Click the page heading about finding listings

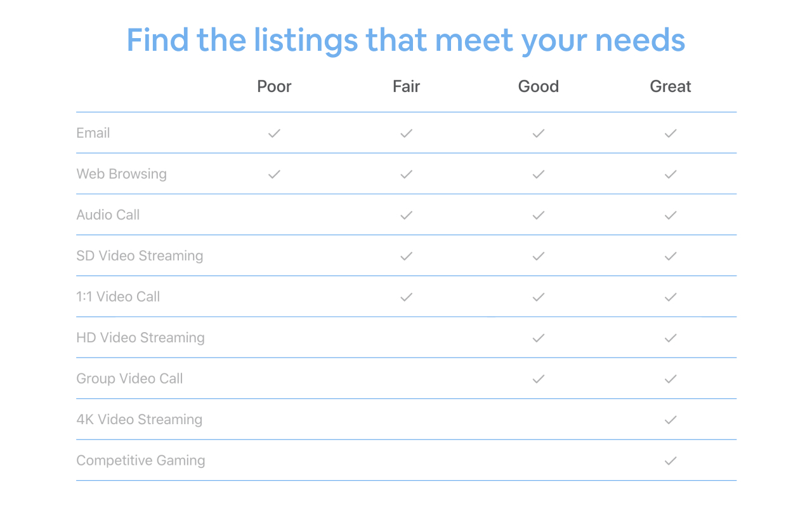click(406, 39)
